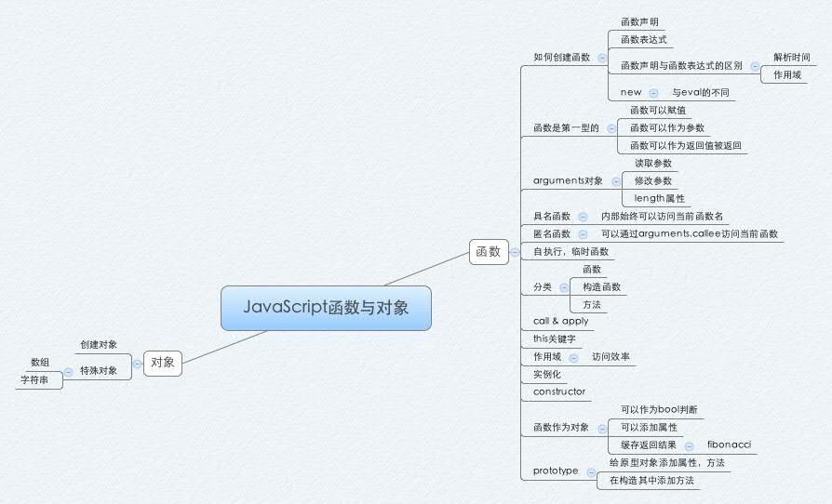Collapse the 函数作为对象 branch
The width and height of the screenshot is (832, 504).
coord(601,428)
